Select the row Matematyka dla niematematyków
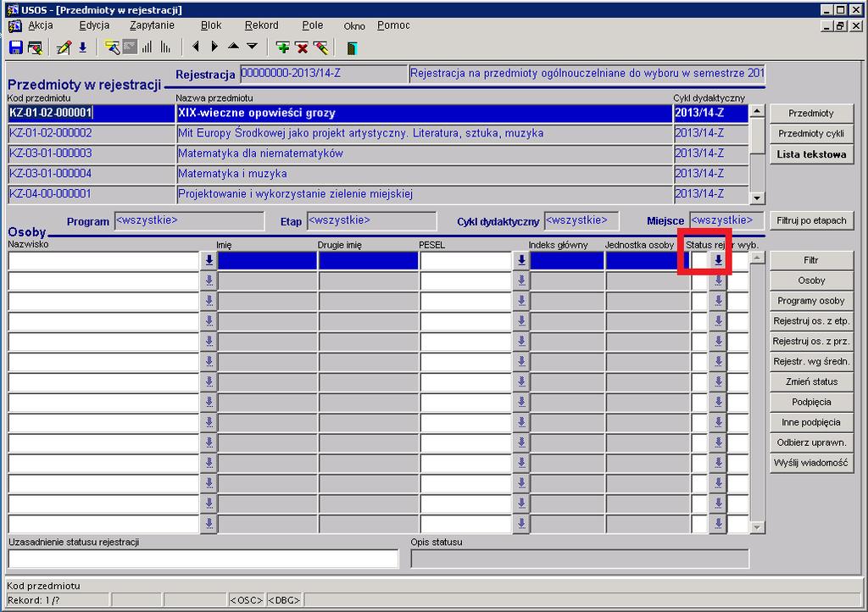 coord(424,153)
